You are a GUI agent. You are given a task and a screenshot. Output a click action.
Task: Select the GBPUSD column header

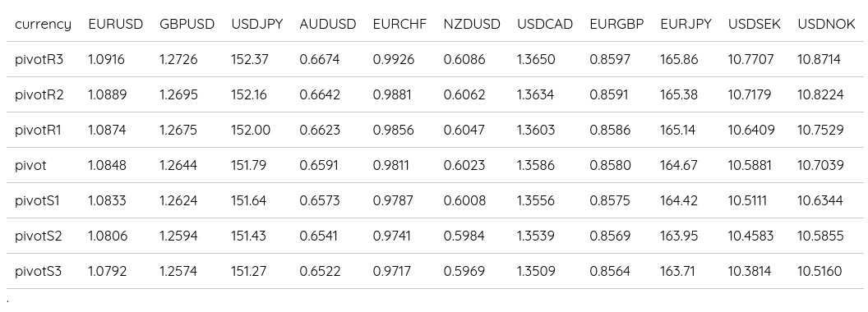coord(187,25)
